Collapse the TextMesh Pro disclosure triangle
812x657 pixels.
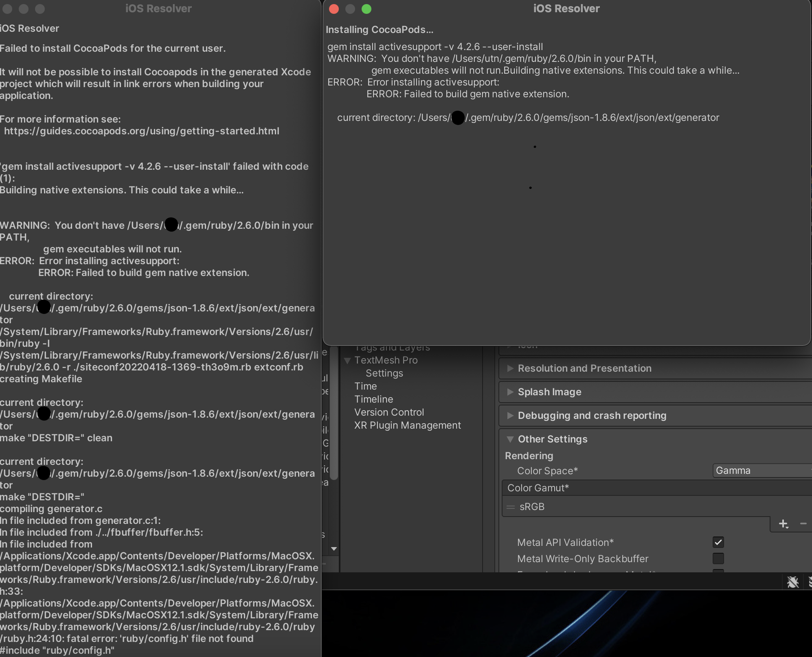point(347,361)
